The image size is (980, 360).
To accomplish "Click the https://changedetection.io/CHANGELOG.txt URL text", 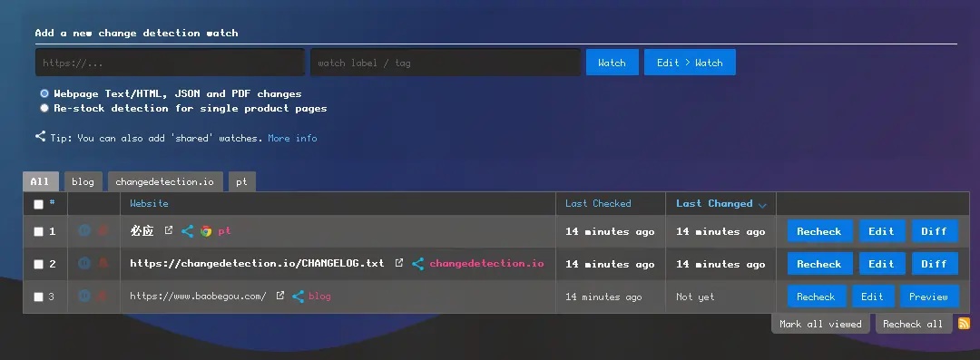I will click(x=257, y=263).
